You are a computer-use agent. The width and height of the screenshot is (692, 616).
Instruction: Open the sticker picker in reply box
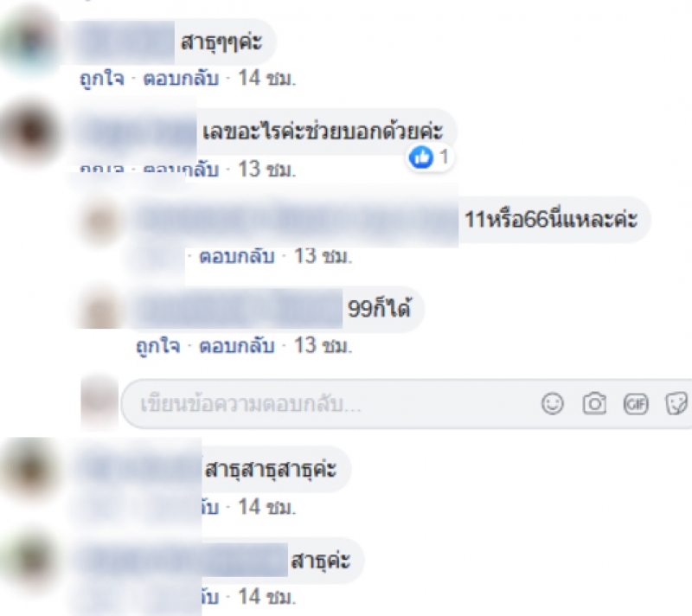tap(676, 403)
